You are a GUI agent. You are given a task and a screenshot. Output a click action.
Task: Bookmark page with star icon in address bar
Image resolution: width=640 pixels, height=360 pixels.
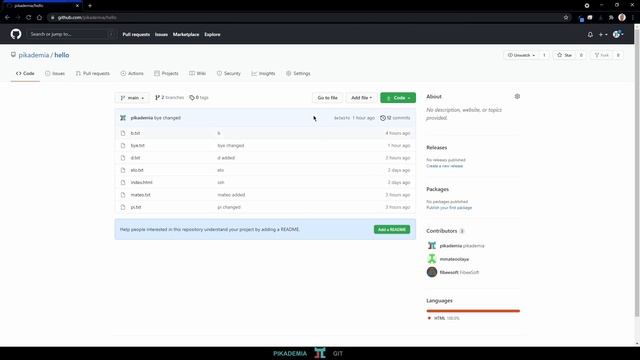[566, 18]
